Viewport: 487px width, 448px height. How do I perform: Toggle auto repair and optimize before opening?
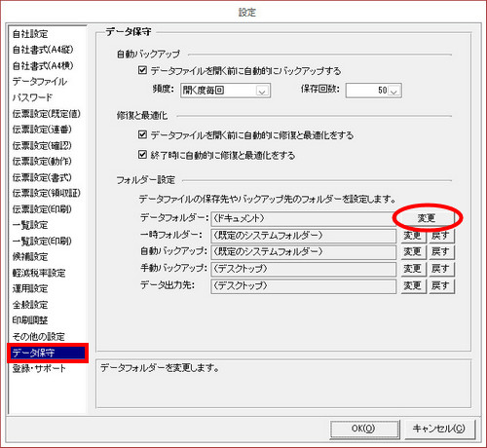pos(142,134)
